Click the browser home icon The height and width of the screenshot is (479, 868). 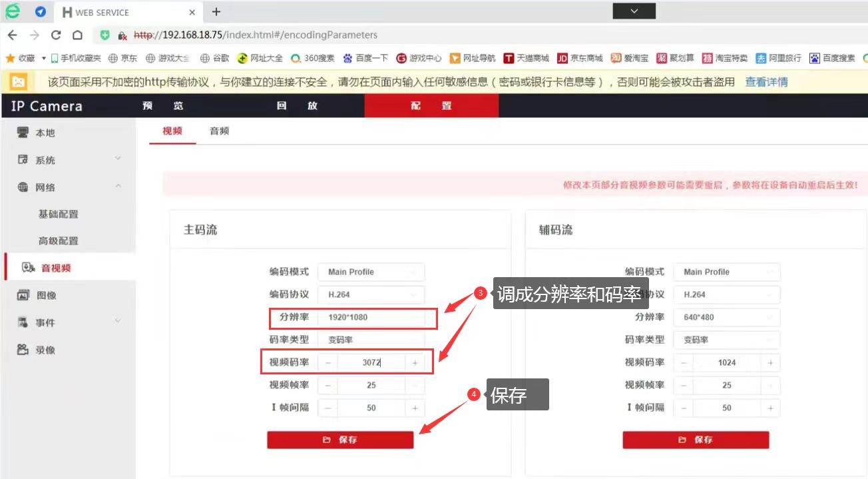click(x=77, y=35)
